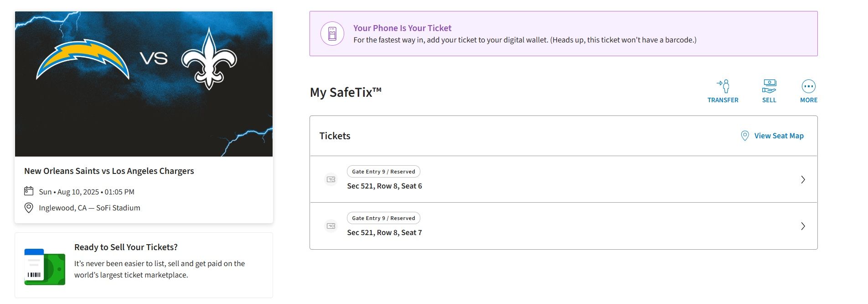Click the Gate Entry 9 badge for Seat 6
This screenshot has width=868, height=304.
[383, 172]
